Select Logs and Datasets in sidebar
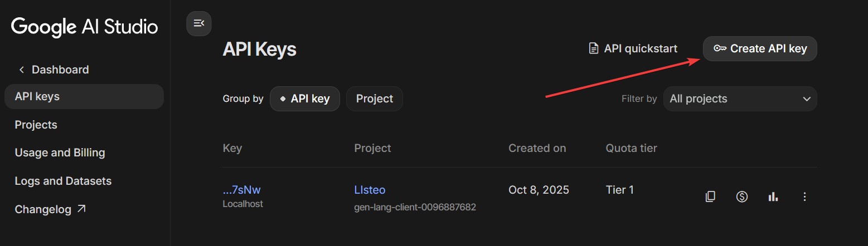868x246 pixels. (63, 181)
